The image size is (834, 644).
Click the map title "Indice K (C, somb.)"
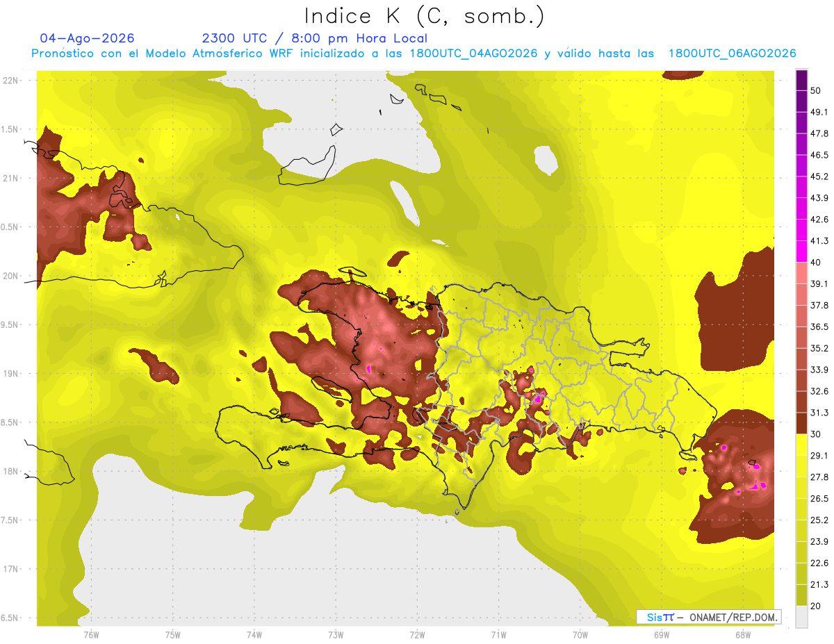click(424, 16)
